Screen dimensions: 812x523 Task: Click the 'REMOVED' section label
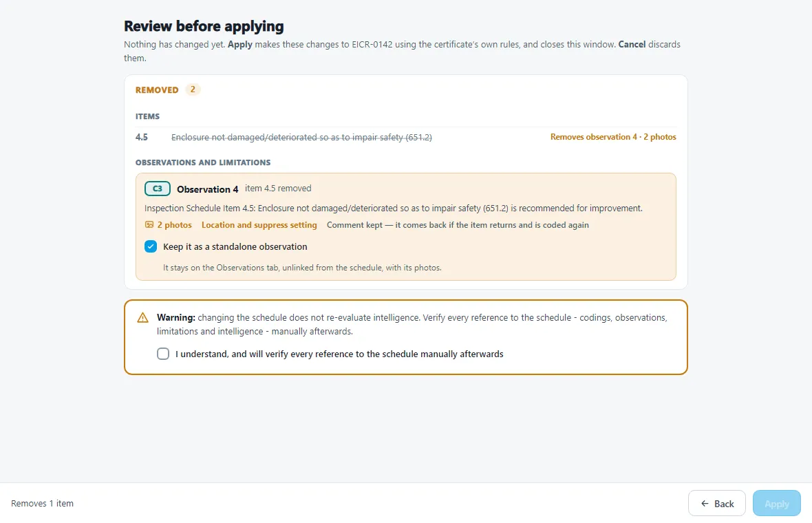[x=157, y=90]
